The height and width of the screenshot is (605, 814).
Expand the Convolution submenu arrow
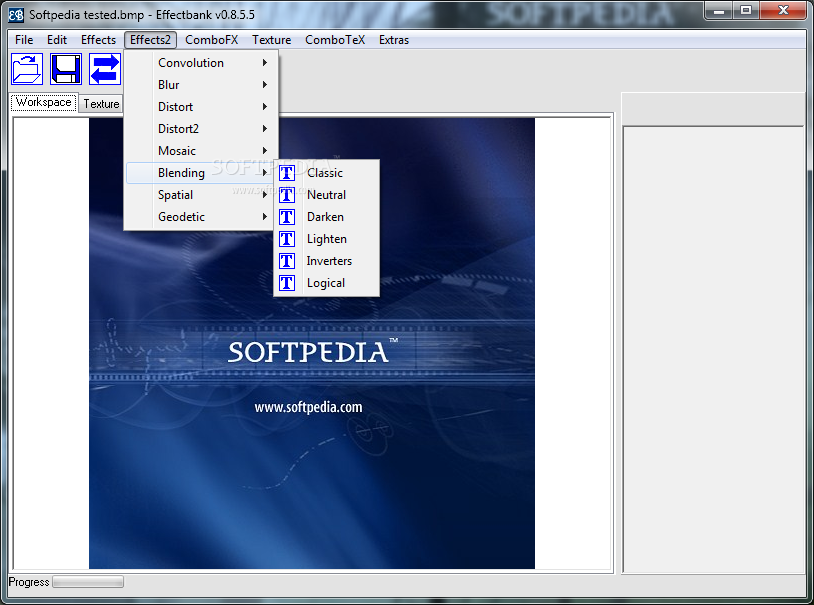(x=265, y=63)
